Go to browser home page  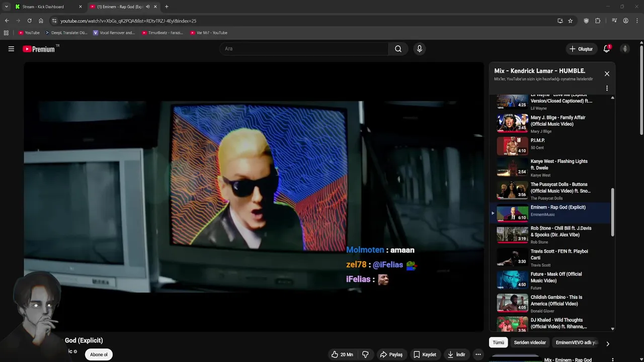coord(41,21)
